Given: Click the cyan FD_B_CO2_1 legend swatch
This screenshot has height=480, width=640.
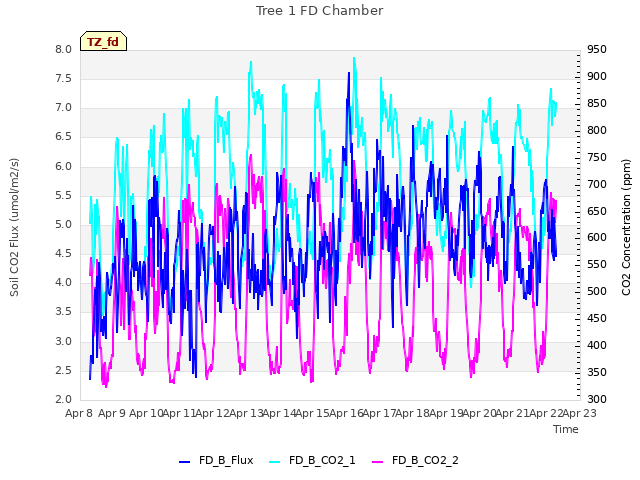Looking at the screenshot, I should pos(275,462).
